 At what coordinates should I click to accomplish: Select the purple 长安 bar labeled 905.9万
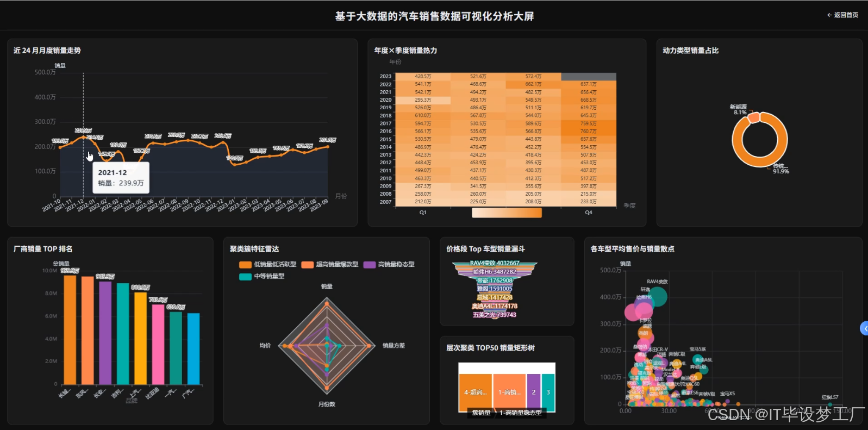105,333
